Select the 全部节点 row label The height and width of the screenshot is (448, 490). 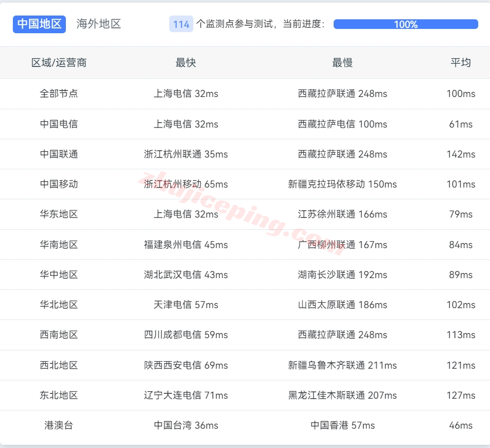pos(59,93)
